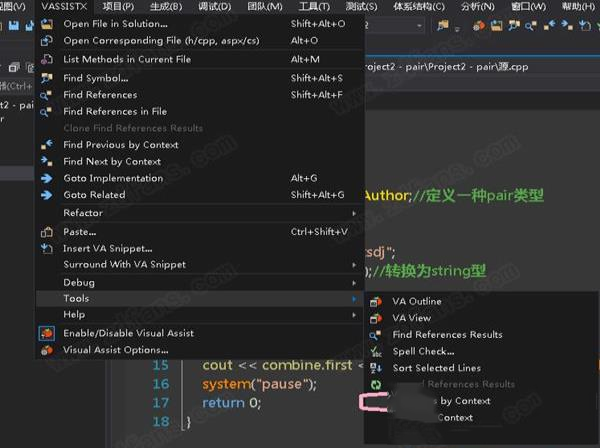Toggle Enable/Disable Visual Assist
The width and height of the screenshot is (600, 448).
pos(128,333)
